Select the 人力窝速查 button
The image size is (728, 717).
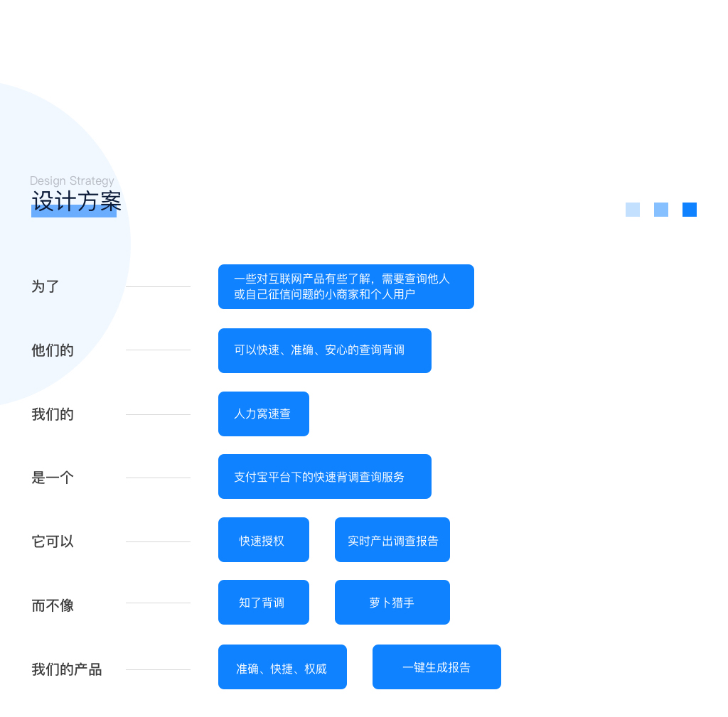click(x=263, y=414)
